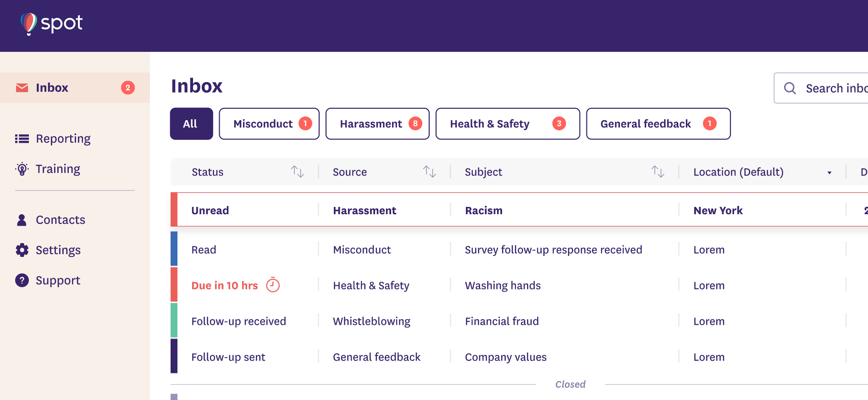
Task: Open the unread Racism report row
Action: coord(483,211)
